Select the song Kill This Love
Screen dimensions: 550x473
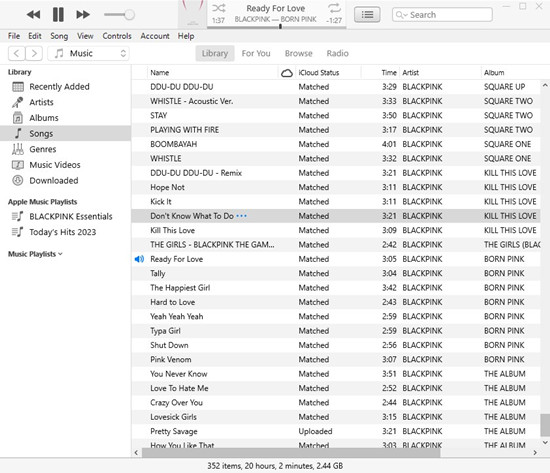(336, 231)
